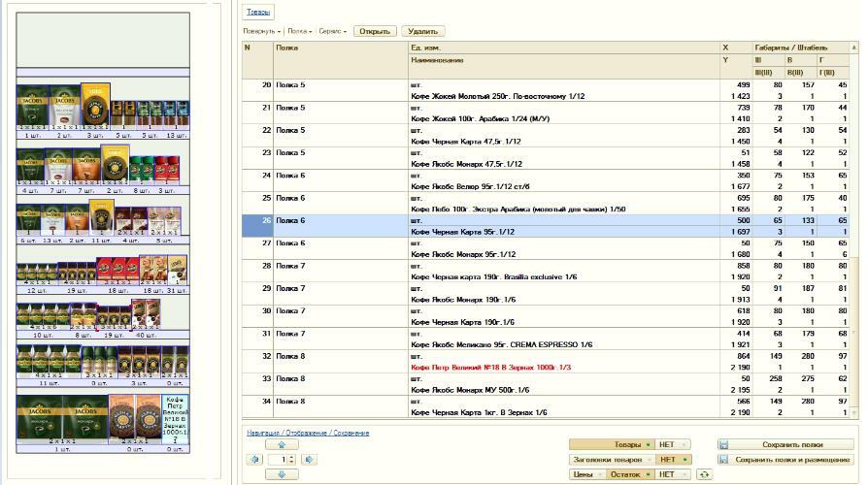Image resolution: width=868 pixels, height=485 pixels.
Task: Open the Повернуть dropdown menu
Action: tap(261, 31)
